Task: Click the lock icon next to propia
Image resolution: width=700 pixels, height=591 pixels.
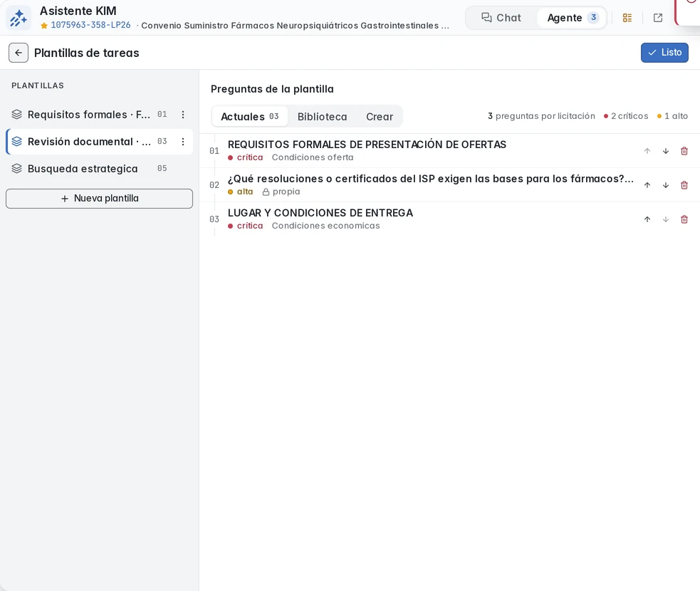Action: pos(266,192)
